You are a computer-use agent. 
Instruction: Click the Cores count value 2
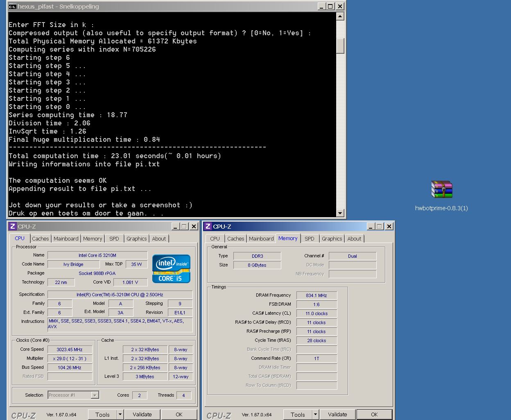pos(139,395)
